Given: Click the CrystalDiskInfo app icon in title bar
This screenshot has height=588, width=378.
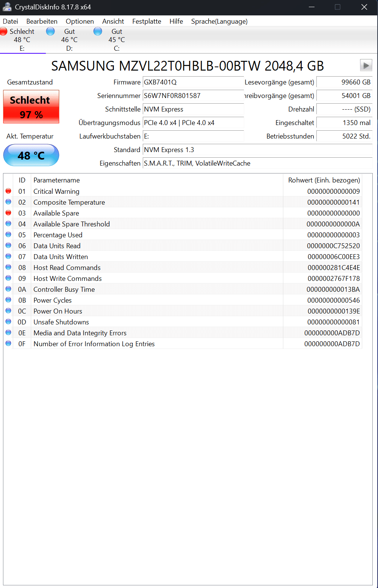Looking at the screenshot, I should (7, 7).
